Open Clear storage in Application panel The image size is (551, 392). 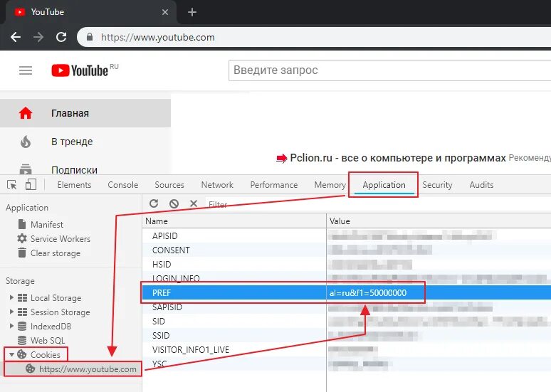pos(56,253)
